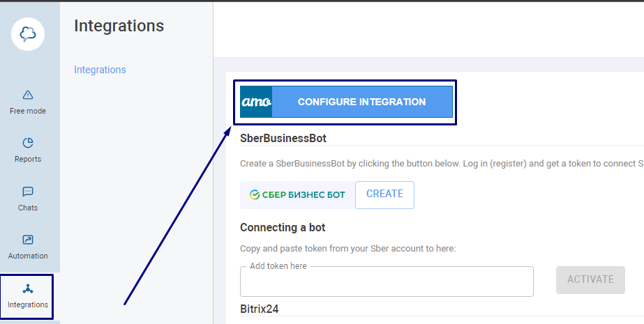Select the Integrations nodes icon

coord(27,288)
